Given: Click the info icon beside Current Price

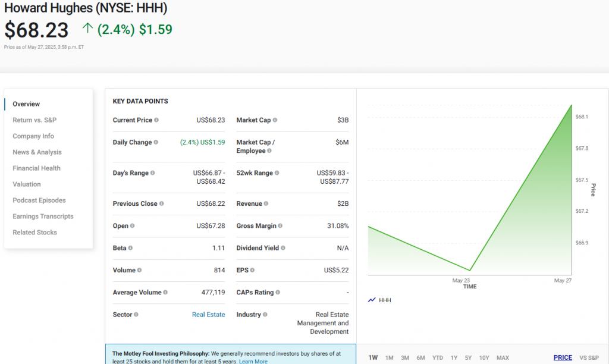Looking at the screenshot, I should (x=156, y=120).
